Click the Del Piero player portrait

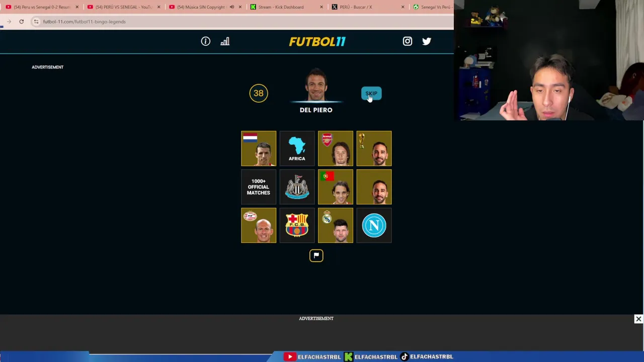click(316, 85)
